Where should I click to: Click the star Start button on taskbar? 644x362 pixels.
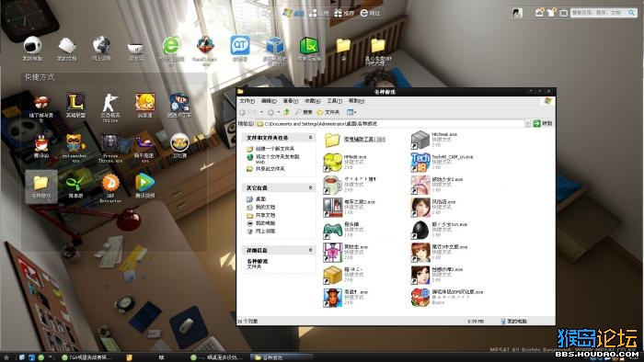click(6, 357)
